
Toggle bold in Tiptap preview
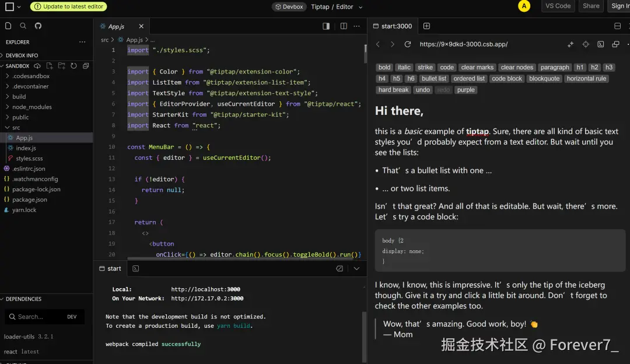tap(384, 68)
